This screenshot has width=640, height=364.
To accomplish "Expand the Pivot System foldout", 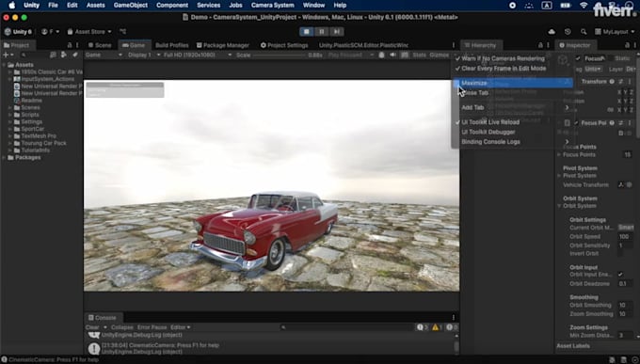I will click(560, 176).
